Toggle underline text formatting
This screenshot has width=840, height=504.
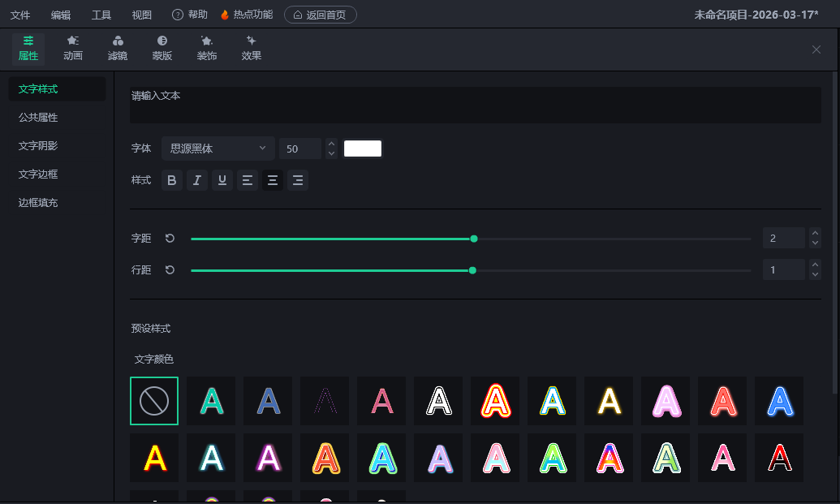[222, 180]
